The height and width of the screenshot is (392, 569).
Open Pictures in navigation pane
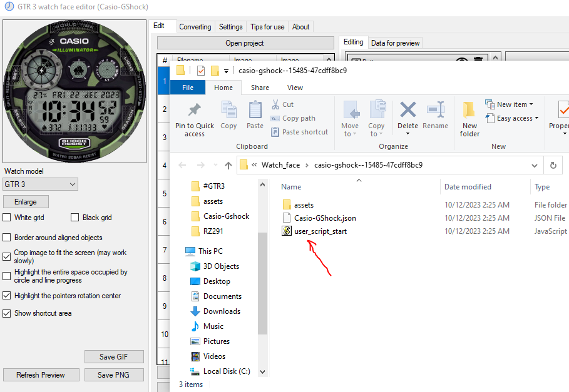tap(210, 341)
